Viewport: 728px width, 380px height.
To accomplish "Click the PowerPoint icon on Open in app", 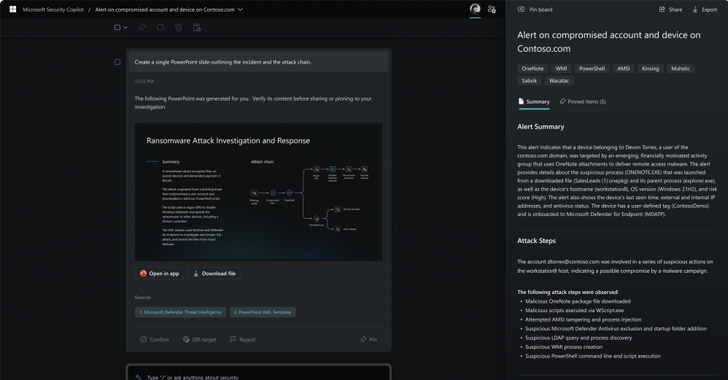I will (x=143, y=274).
